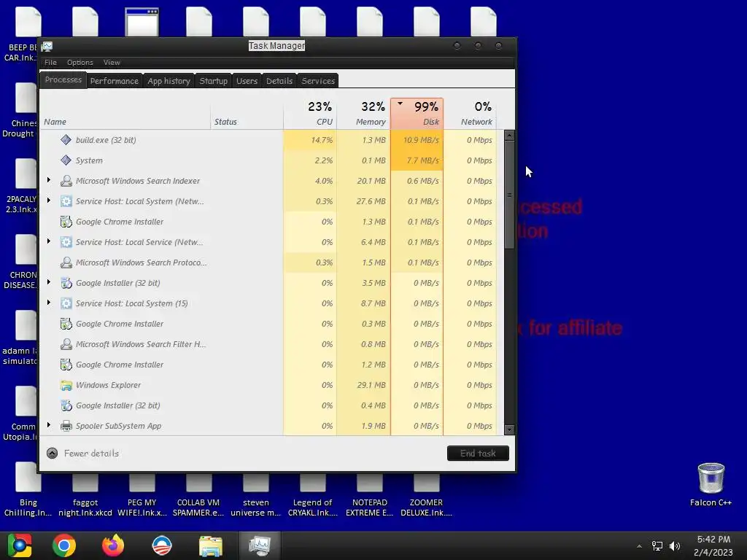Image resolution: width=747 pixels, height=560 pixels.
Task: Click Microsoft Windows Search Protocol icon
Action: pos(66,262)
